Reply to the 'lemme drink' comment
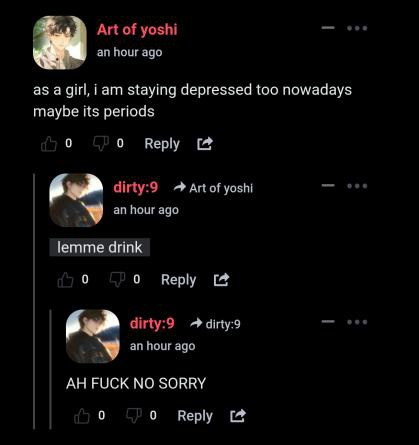This screenshot has width=419, height=445. point(179,280)
